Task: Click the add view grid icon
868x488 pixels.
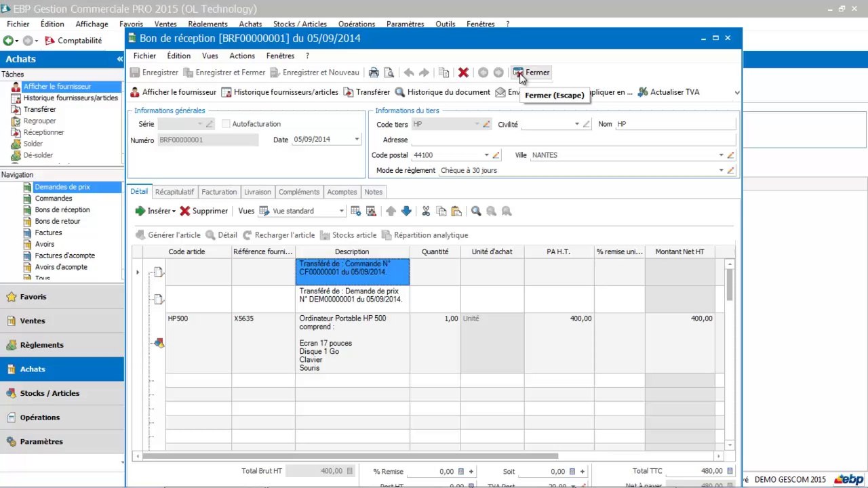Action: pos(356,211)
